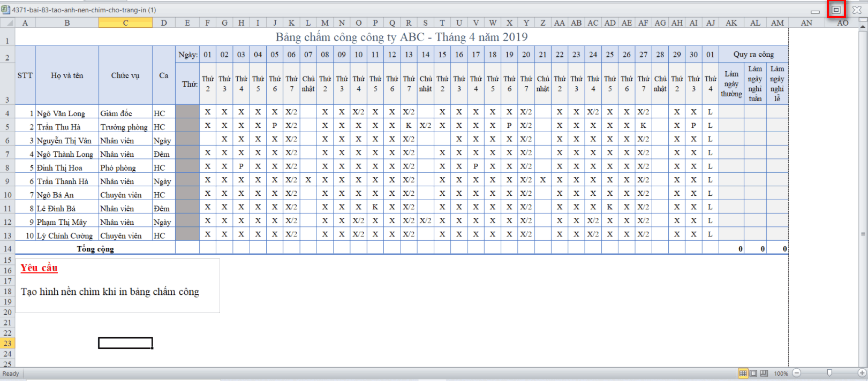Select column C header

[x=125, y=23]
